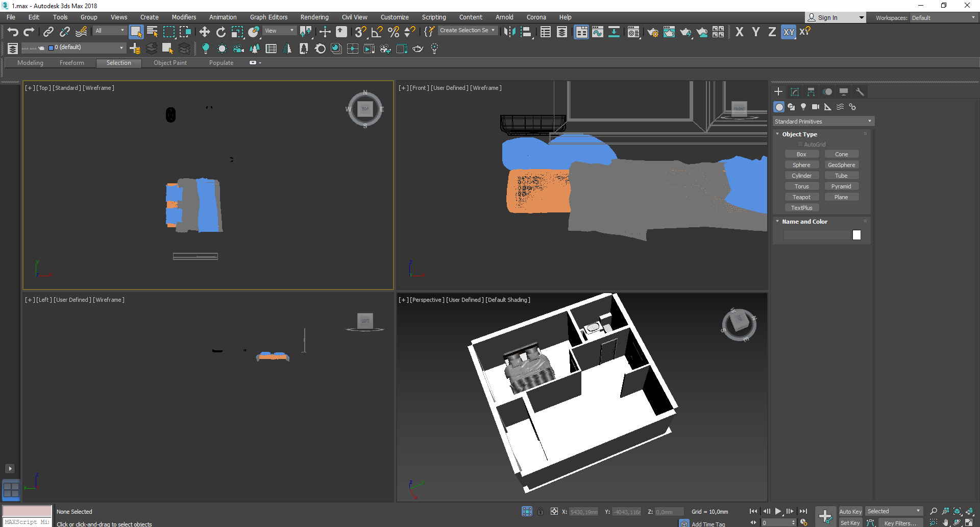Click the Undo arrow in main toolbar

pyautogui.click(x=13, y=32)
